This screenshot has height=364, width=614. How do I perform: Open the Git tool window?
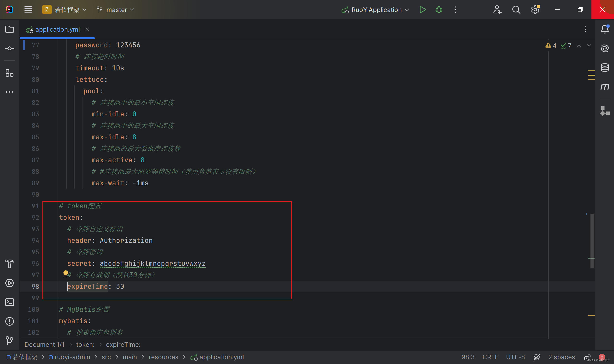click(9, 340)
